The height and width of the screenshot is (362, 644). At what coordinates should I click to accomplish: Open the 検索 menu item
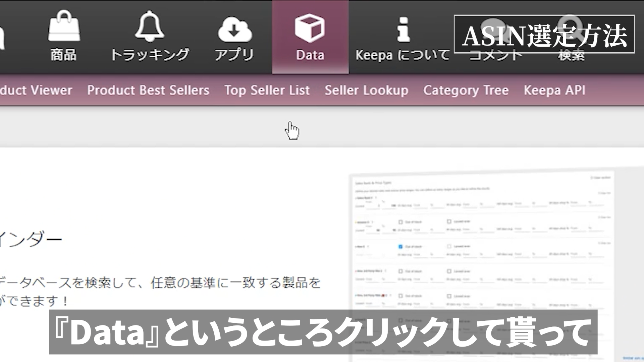pos(571,55)
